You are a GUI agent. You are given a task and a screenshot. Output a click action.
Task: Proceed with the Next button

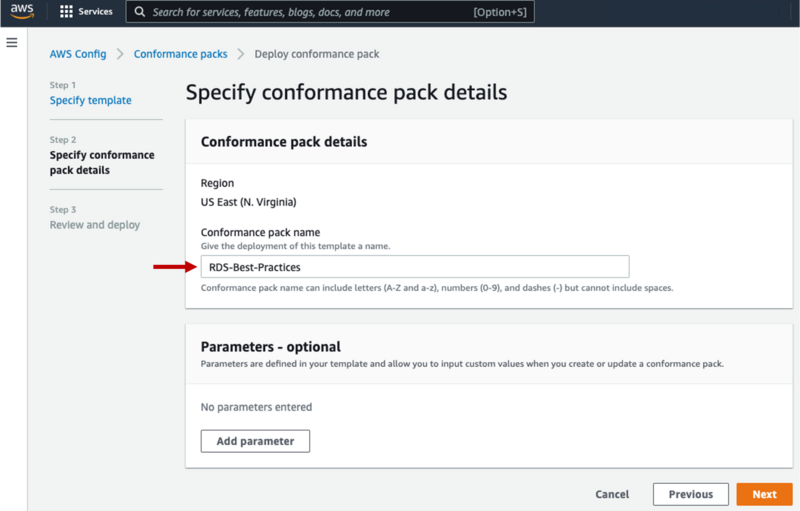764,494
